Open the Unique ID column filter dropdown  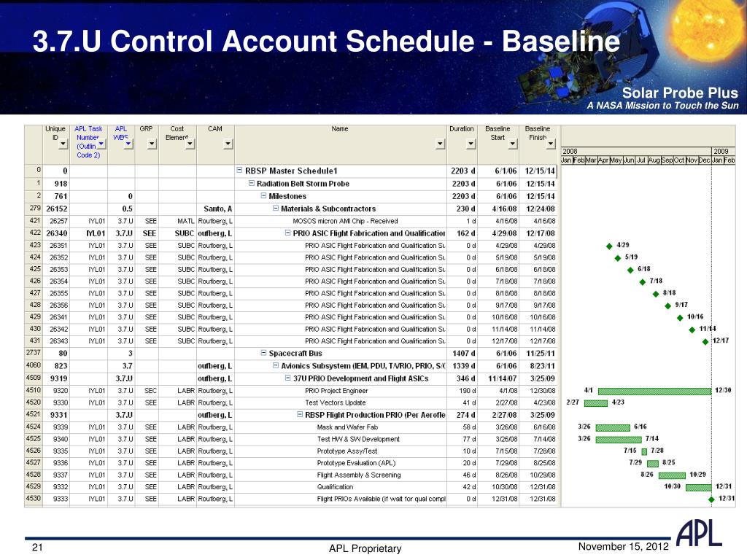click(63, 144)
